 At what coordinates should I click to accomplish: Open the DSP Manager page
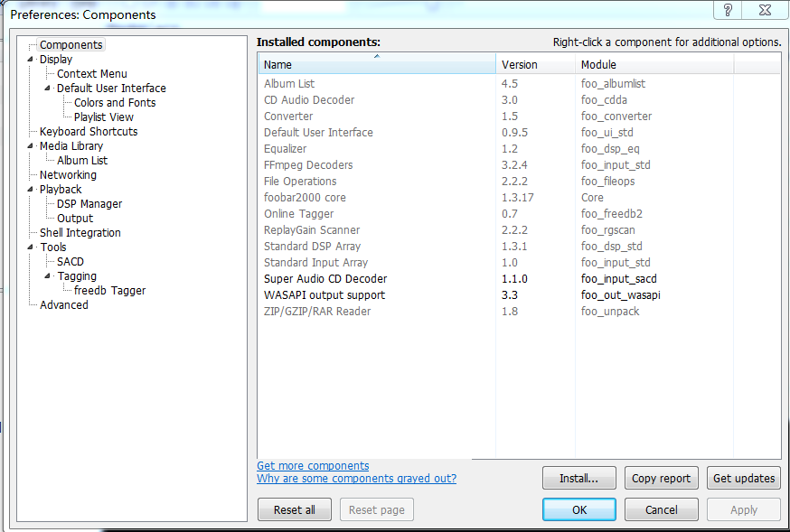(x=89, y=204)
